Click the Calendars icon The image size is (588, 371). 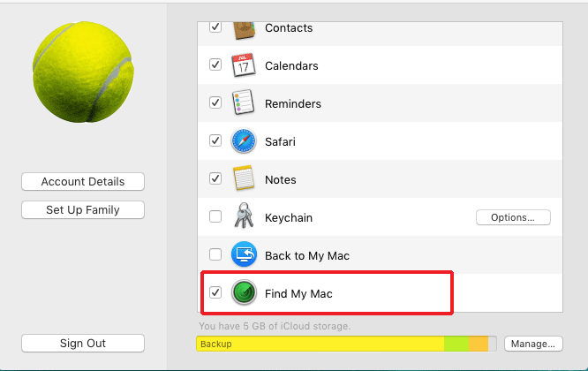tap(244, 65)
